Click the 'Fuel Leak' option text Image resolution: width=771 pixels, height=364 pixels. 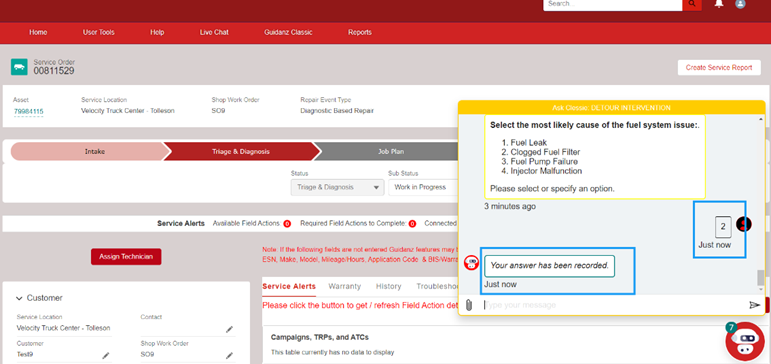529,143
